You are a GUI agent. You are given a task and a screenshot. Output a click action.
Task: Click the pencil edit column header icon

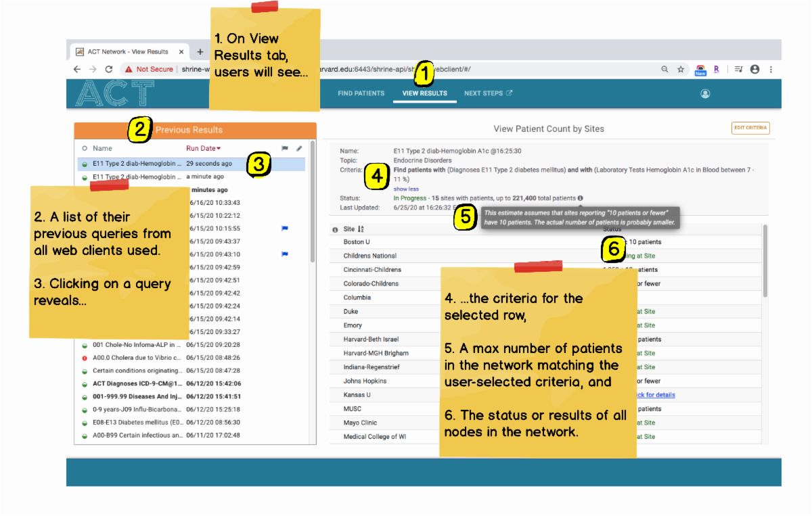point(299,148)
